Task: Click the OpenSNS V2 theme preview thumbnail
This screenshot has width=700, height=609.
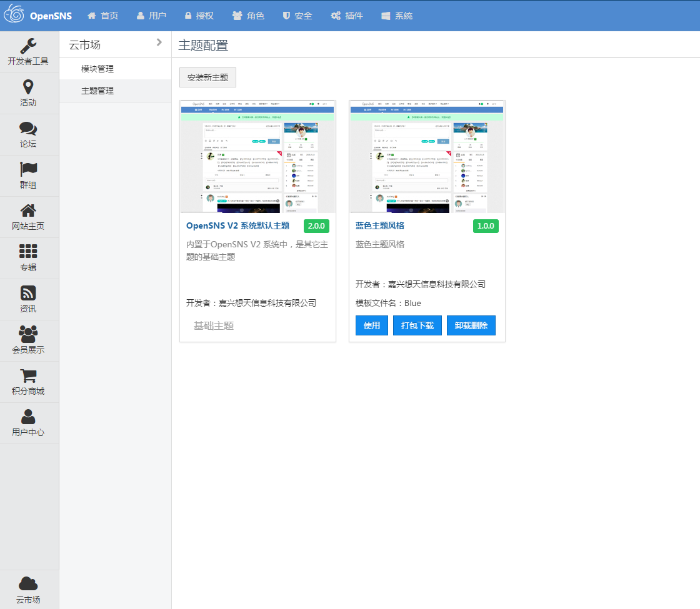Action: tap(257, 157)
